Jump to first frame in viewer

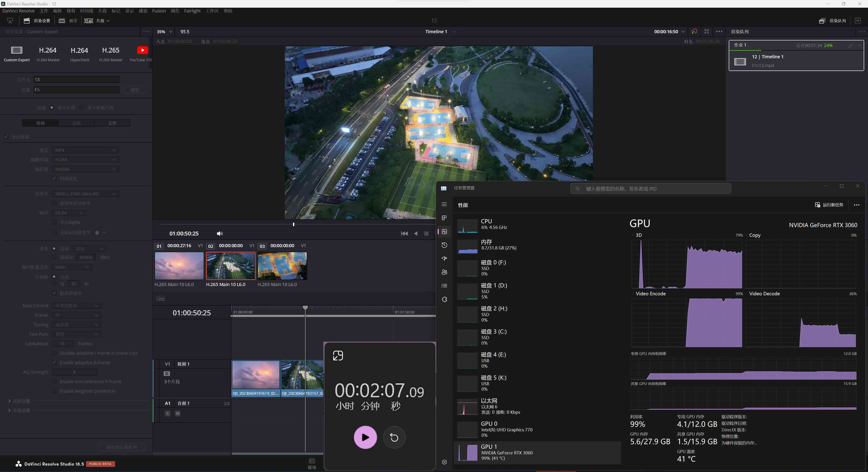(x=404, y=233)
